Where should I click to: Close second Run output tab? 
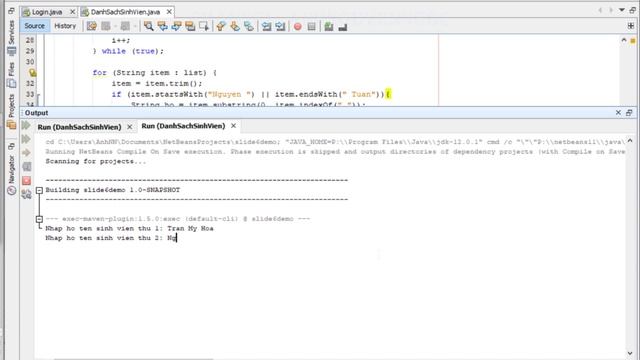[x=233, y=126]
